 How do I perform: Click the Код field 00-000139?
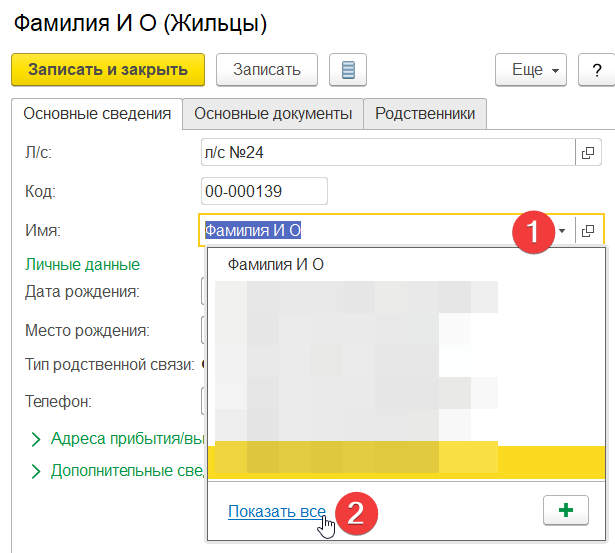tap(264, 191)
